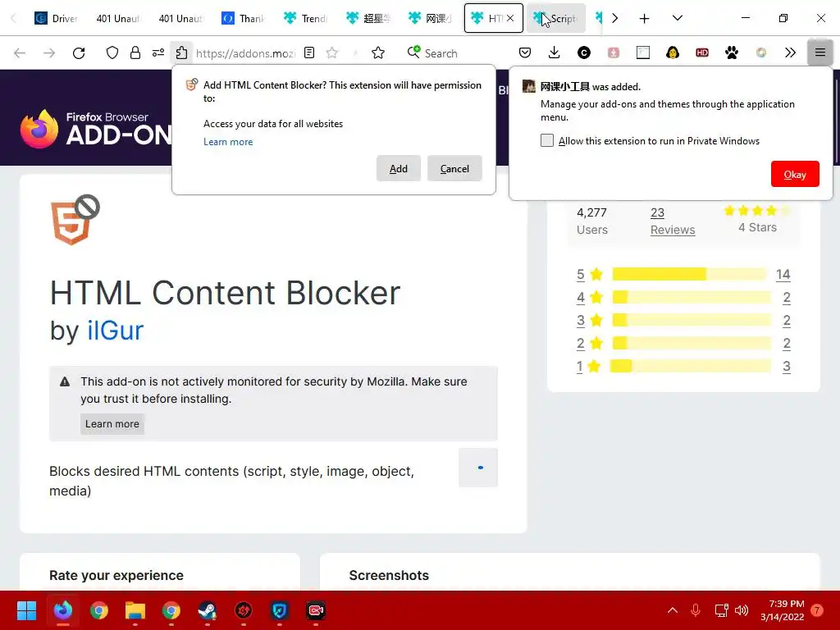
Task: Click the HTML5 blocker add-on icon
Action: point(75,220)
